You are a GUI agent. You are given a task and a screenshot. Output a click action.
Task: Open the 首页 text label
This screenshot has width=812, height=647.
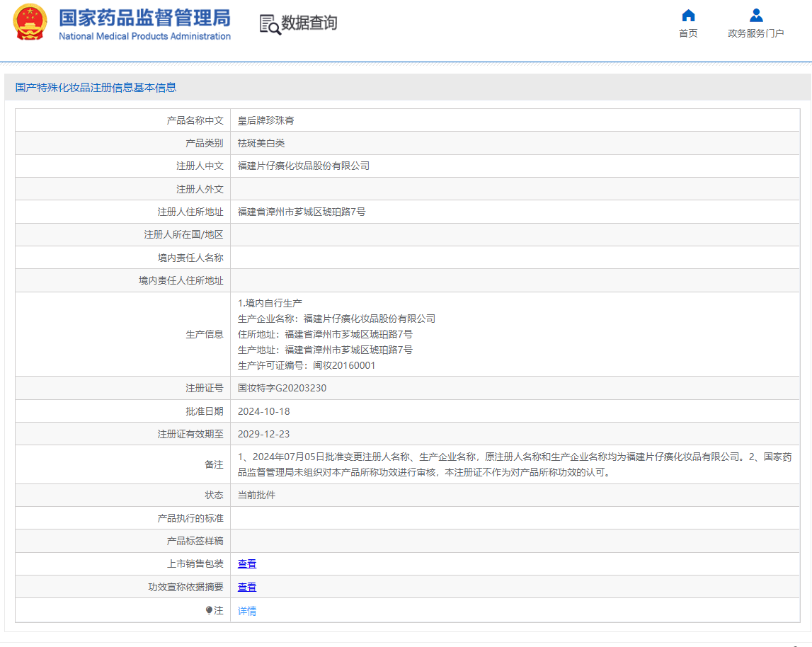pyautogui.click(x=688, y=33)
